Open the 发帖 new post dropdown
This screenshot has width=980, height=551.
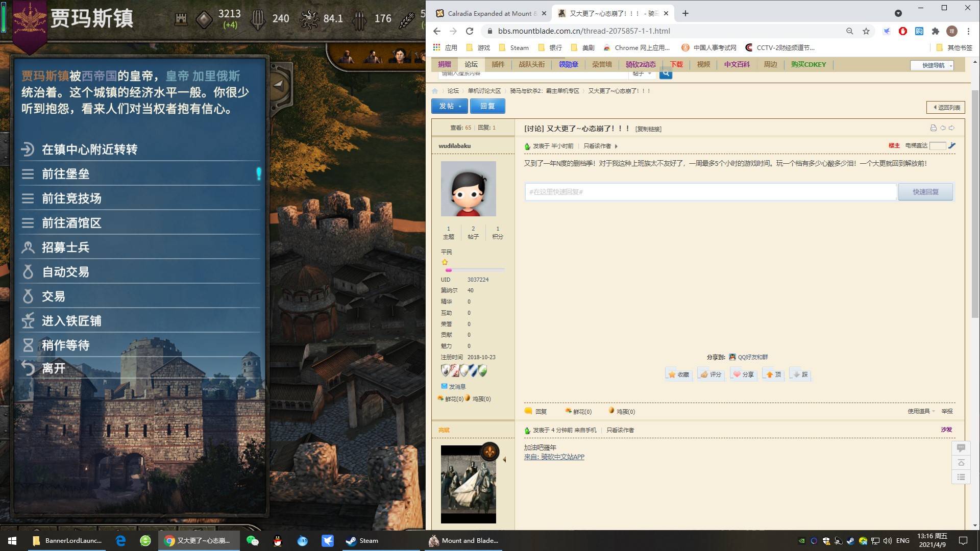point(449,106)
